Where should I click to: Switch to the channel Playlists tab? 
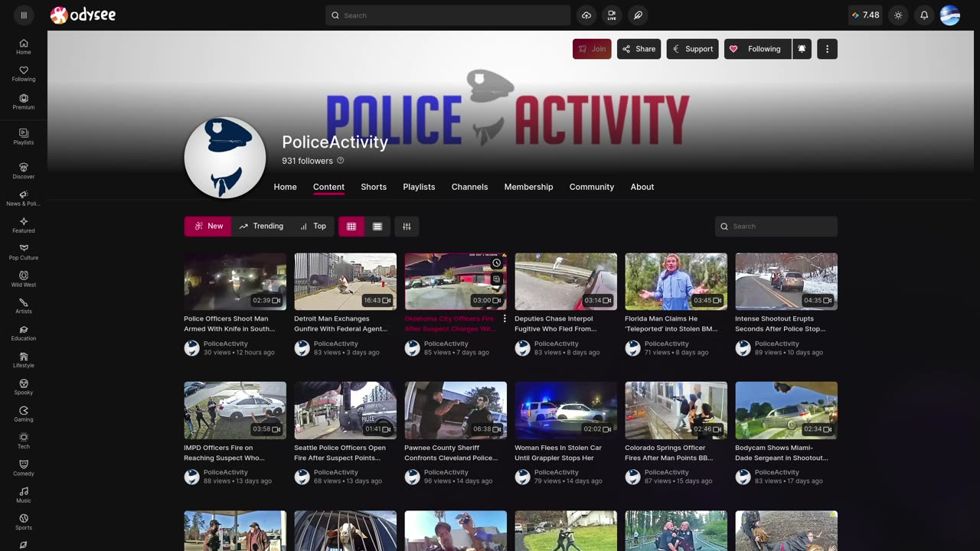click(419, 187)
